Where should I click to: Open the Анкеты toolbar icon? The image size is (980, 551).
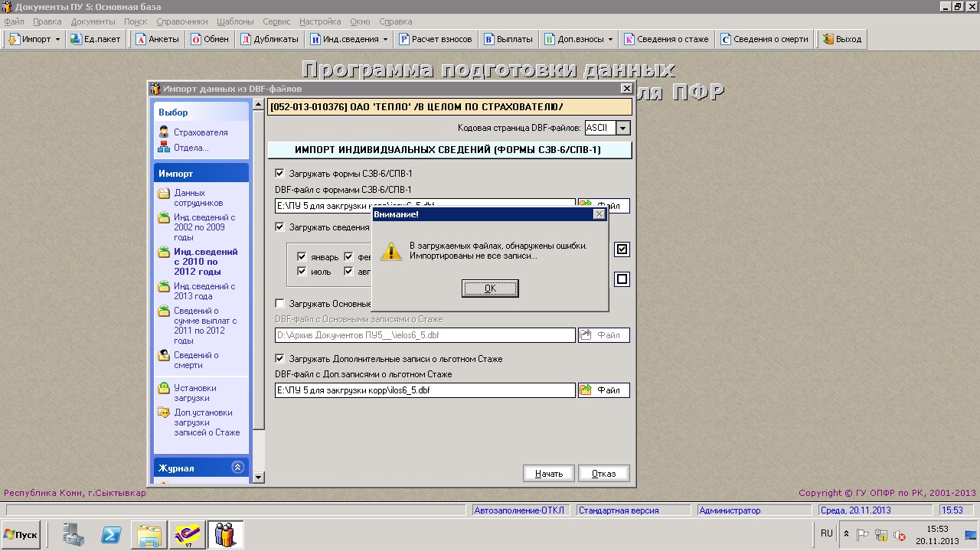pos(157,39)
